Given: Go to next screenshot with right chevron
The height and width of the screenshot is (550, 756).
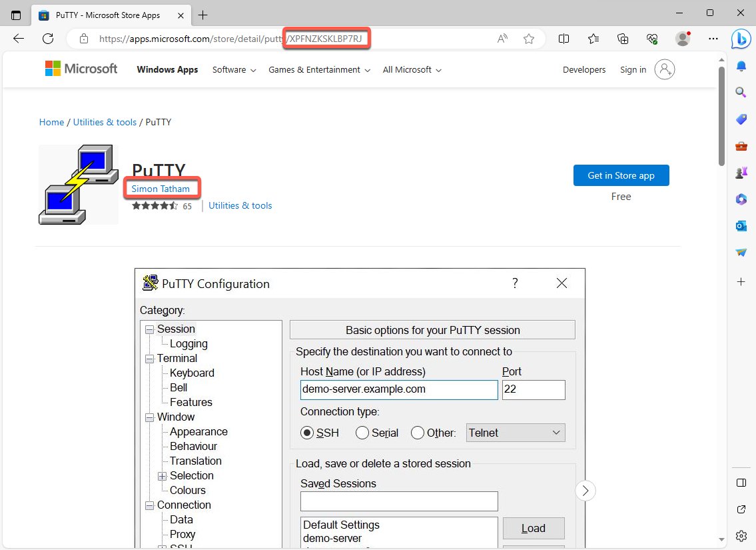Looking at the screenshot, I should pyautogui.click(x=585, y=491).
